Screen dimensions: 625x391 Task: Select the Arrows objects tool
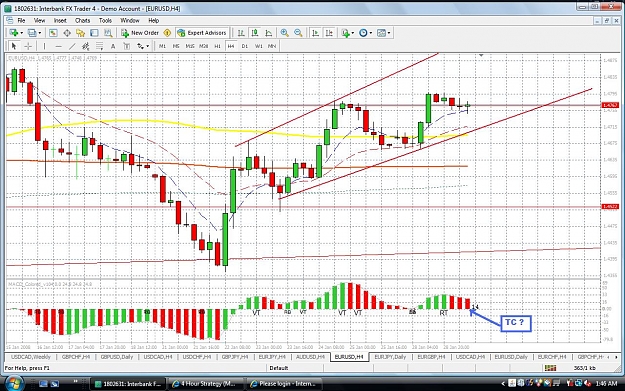[x=140, y=46]
